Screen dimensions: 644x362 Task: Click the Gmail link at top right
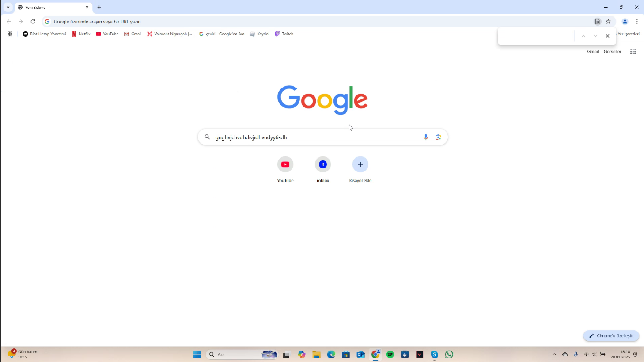pyautogui.click(x=593, y=52)
